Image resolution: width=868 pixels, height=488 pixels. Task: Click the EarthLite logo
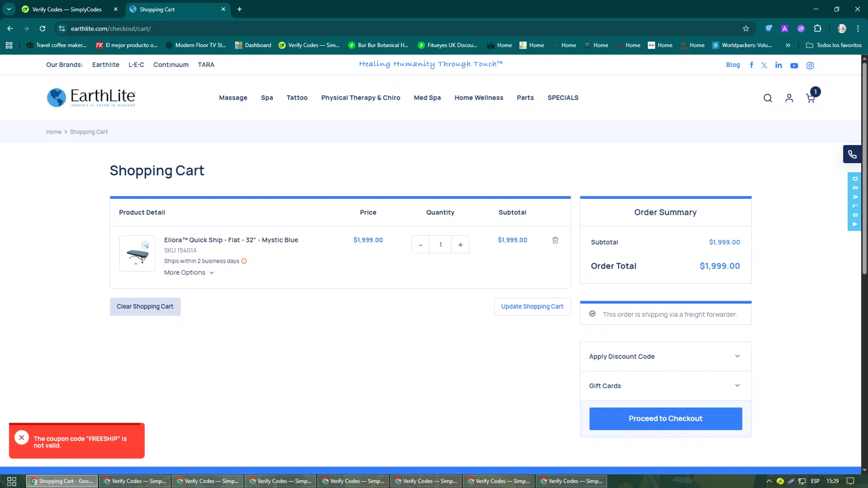(91, 97)
